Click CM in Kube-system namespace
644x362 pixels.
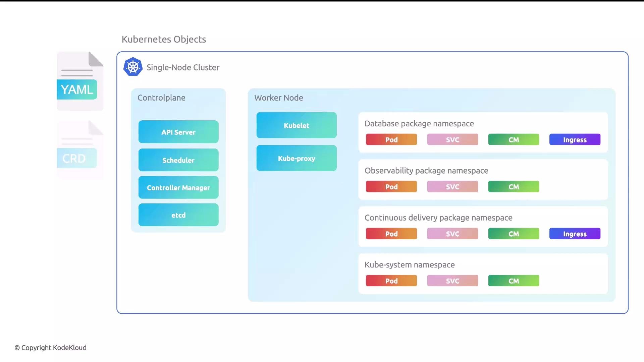coord(514,281)
